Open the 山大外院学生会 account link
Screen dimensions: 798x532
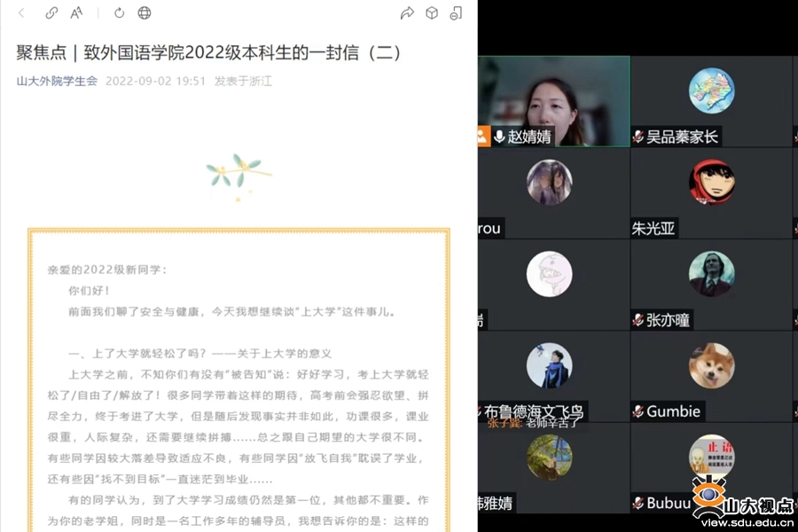pos(57,81)
